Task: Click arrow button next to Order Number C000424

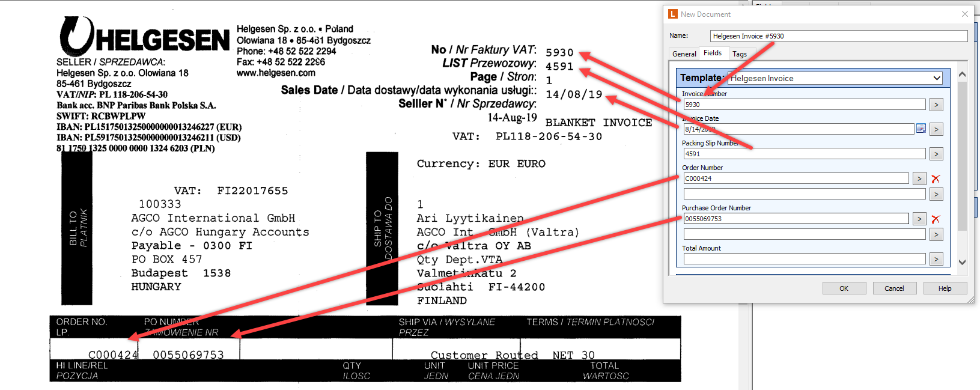Action: point(919,178)
